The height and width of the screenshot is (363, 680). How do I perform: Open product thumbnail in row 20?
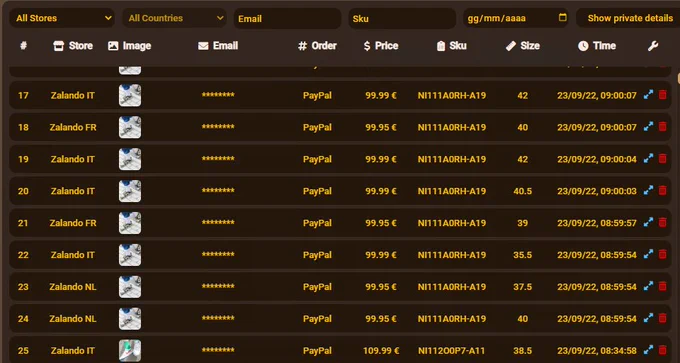[130, 190]
